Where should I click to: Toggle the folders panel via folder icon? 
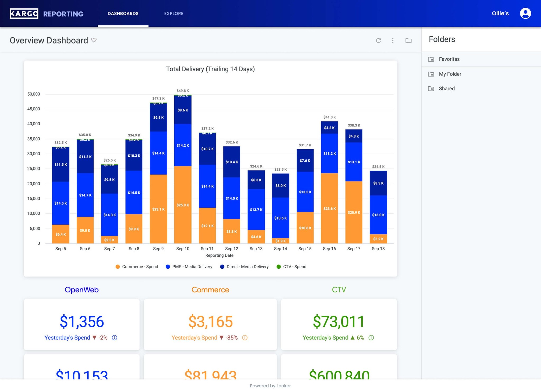(x=408, y=40)
